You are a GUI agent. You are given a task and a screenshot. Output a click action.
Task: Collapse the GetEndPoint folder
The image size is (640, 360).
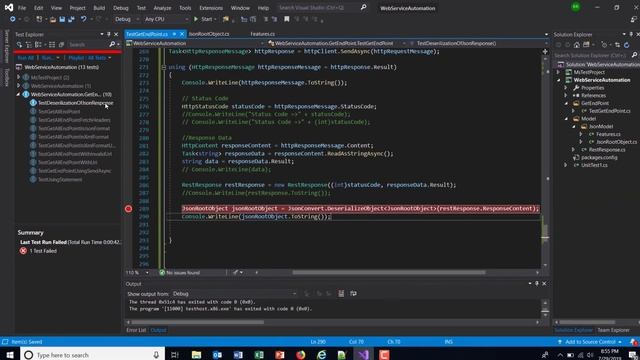point(566,103)
